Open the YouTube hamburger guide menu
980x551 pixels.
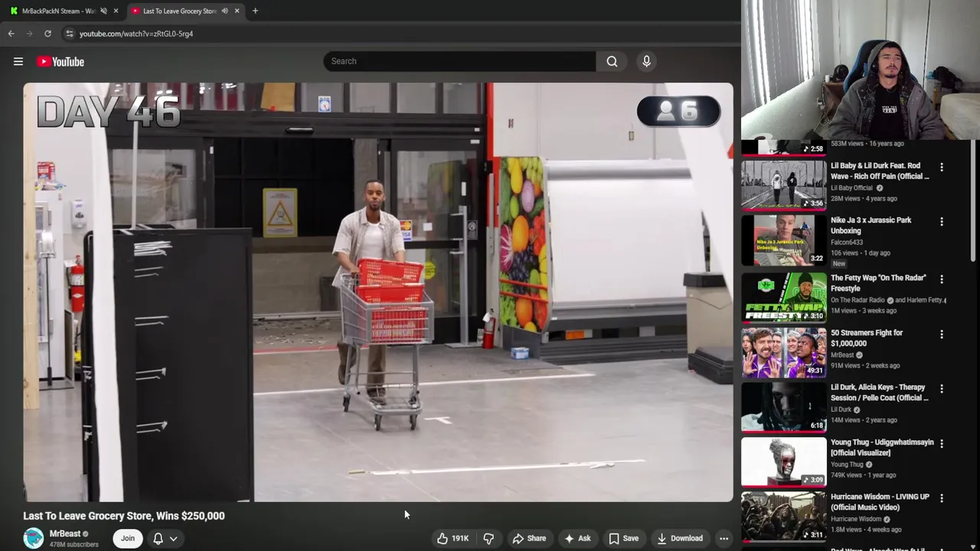click(18, 61)
